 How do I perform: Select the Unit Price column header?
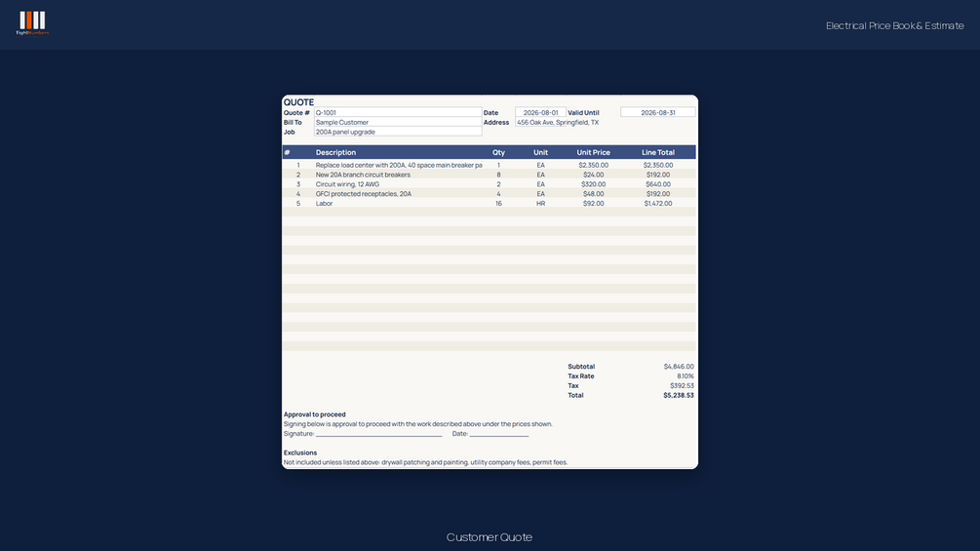pyautogui.click(x=593, y=152)
